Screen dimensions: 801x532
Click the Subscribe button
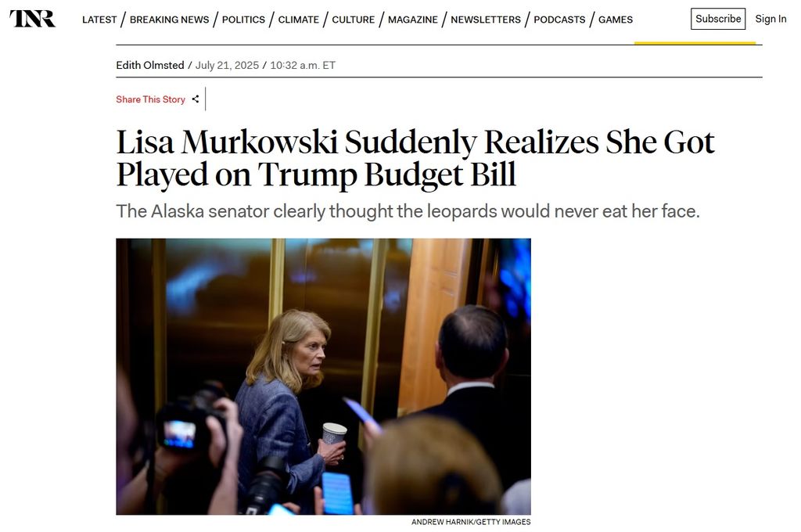718,19
